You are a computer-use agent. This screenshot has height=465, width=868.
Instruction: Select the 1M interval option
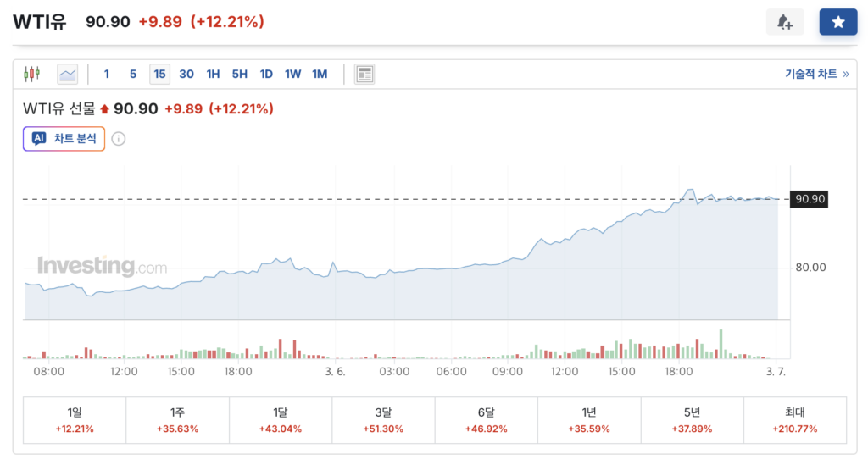coord(320,74)
